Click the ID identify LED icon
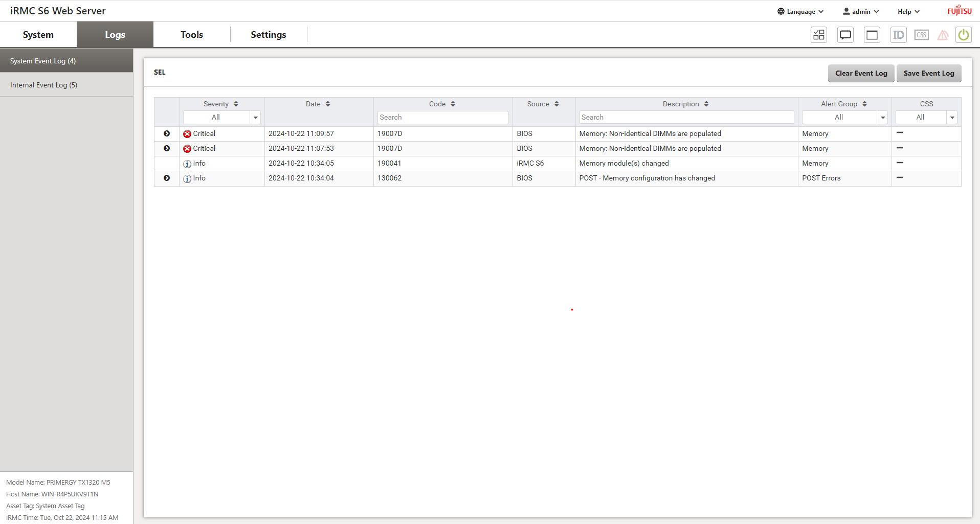980x524 pixels. [898, 35]
